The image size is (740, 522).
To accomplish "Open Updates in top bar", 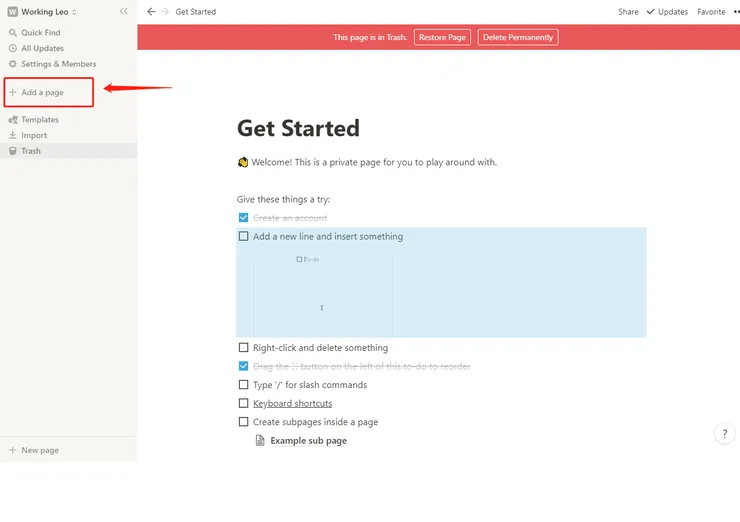I will (x=667, y=12).
